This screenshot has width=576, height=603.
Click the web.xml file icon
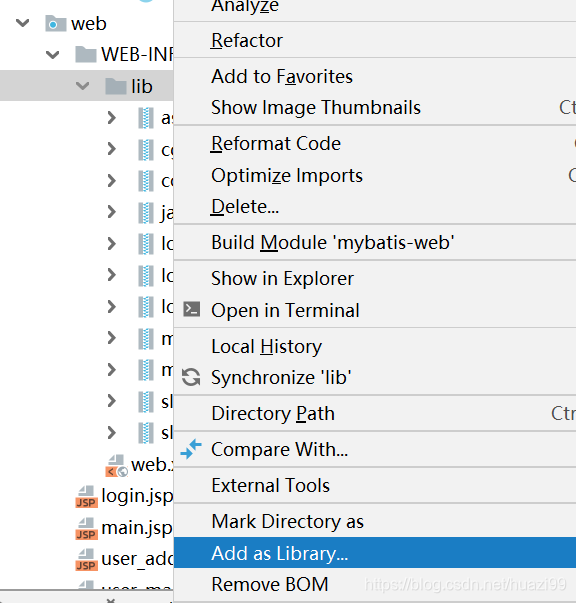[x=117, y=466]
